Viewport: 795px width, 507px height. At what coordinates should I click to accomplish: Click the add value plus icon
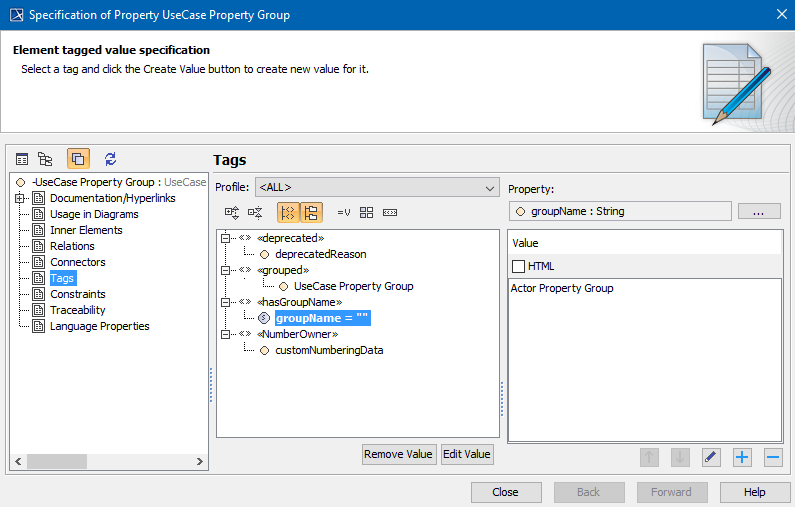click(x=742, y=457)
